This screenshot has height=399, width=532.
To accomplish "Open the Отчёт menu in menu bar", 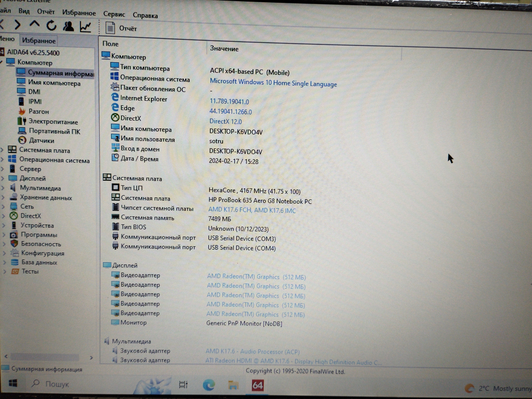I will tap(46, 12).
